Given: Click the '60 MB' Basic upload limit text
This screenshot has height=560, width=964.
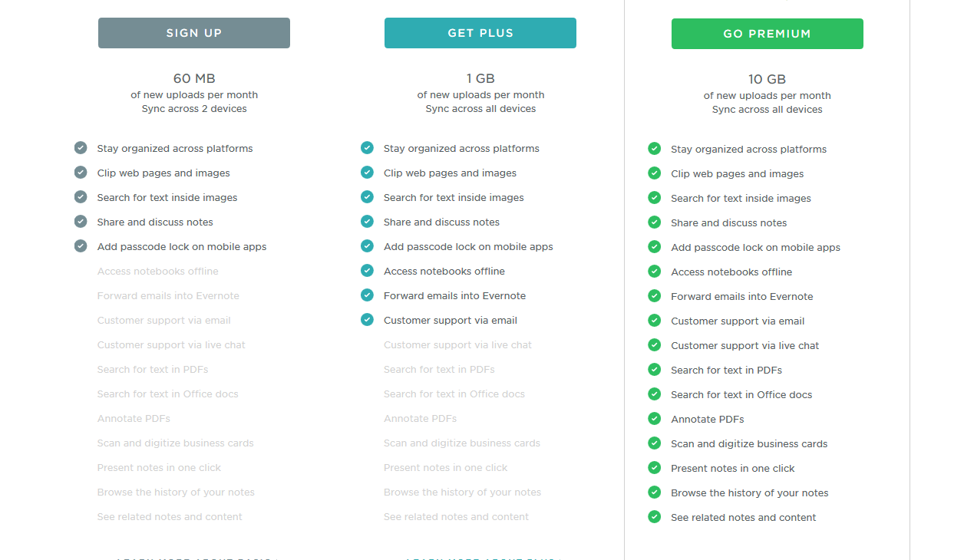Looking at the screenshot, I should (194, 78).
